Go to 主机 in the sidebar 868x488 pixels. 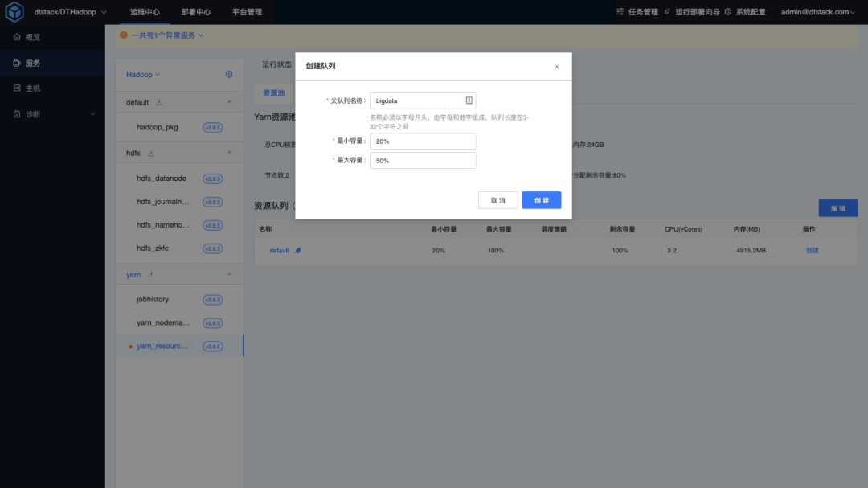[32, 88]
